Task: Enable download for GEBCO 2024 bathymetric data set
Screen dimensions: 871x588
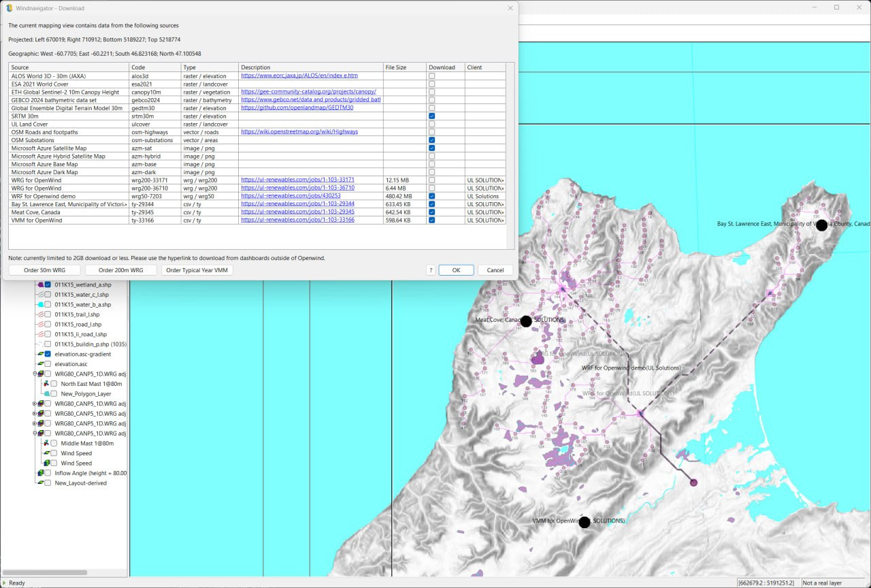Action: (x=431, y=100)
